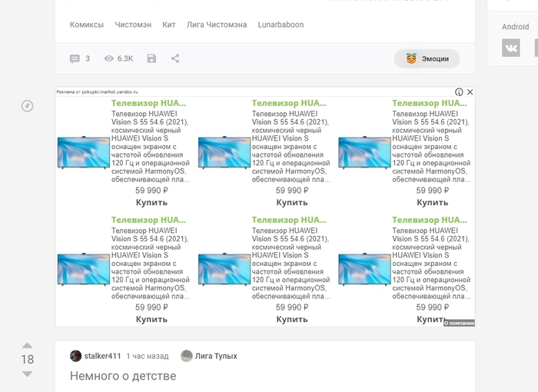Open the post title Немного о детстве
The width and height of the screenshot is (538, 392).
(x=123, y=376)
